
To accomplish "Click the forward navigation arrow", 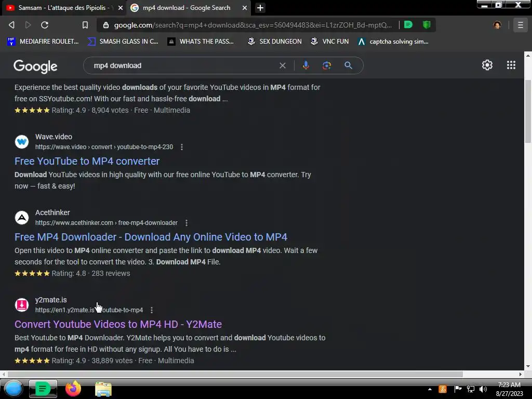I will pos(28,25).
